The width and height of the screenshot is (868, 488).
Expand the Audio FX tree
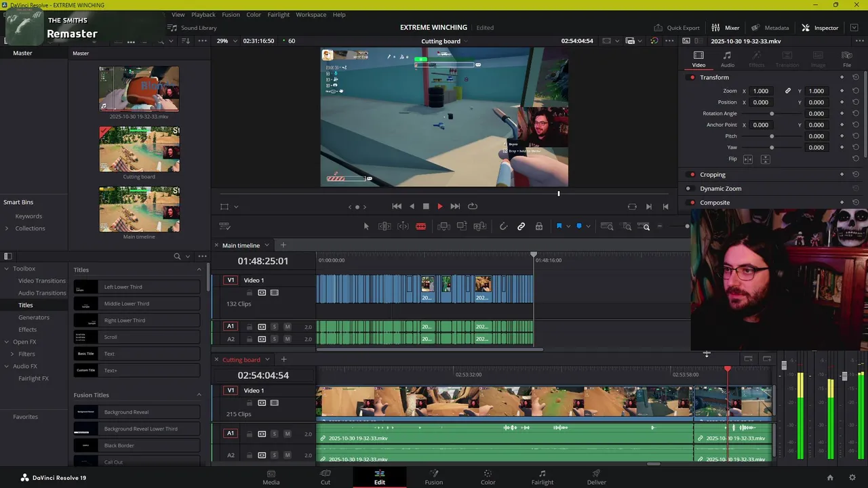(x=7, y=367)
